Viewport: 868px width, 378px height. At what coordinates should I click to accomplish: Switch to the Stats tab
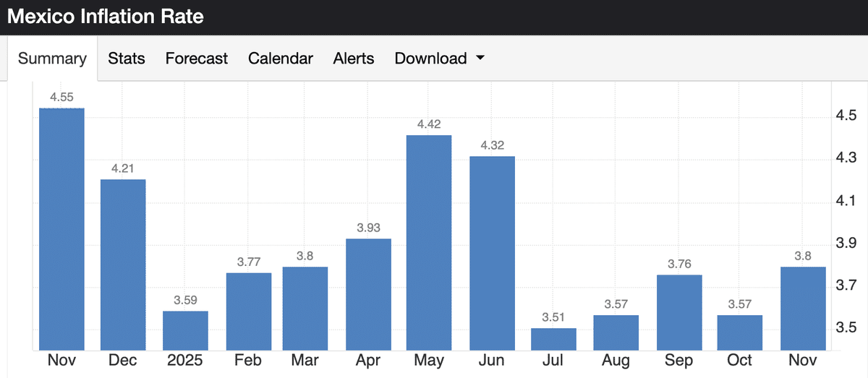tap(127, 59)
